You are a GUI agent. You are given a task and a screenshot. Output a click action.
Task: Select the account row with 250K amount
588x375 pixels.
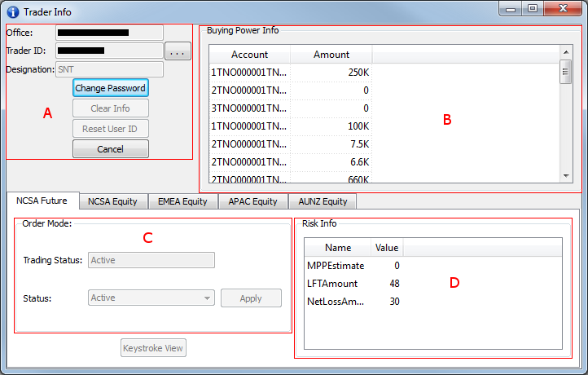point(290,73)
